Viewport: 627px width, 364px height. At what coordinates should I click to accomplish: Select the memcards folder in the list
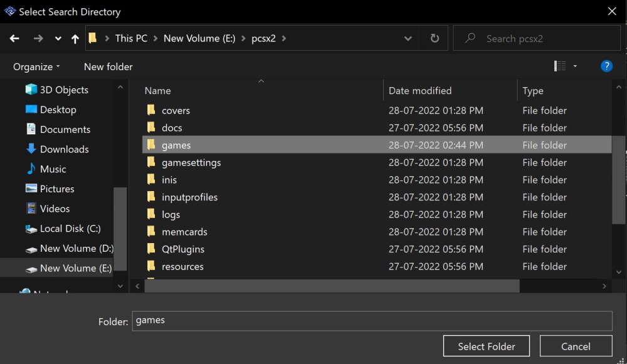(185, 231)
